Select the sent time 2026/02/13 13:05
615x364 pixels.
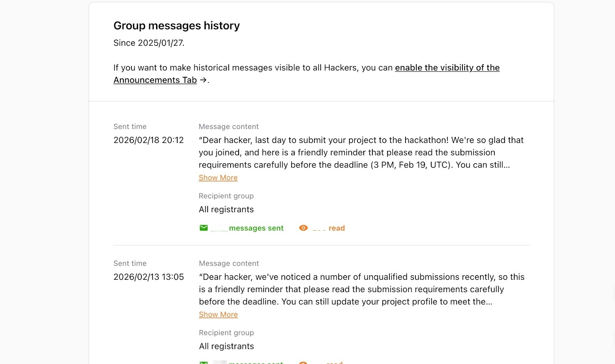(148, 277)
